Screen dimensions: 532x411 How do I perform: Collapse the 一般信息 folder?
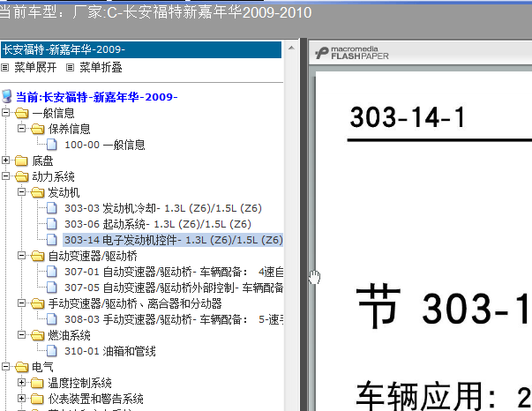[x=6, y=112]
